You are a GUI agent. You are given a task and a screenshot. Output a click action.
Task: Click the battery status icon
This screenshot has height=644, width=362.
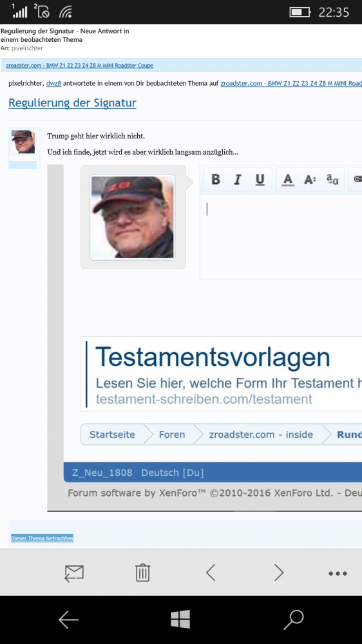point(300,12)
